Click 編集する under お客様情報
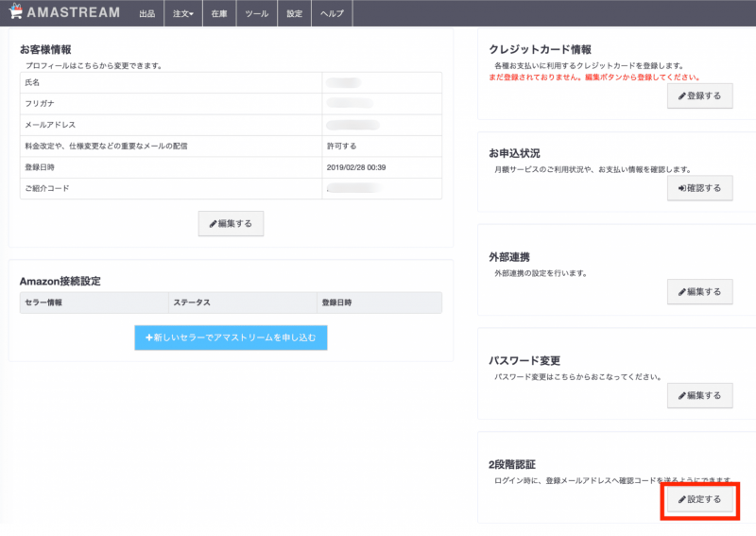This screenshot has height=536, width=756. (x=231, y=223)
